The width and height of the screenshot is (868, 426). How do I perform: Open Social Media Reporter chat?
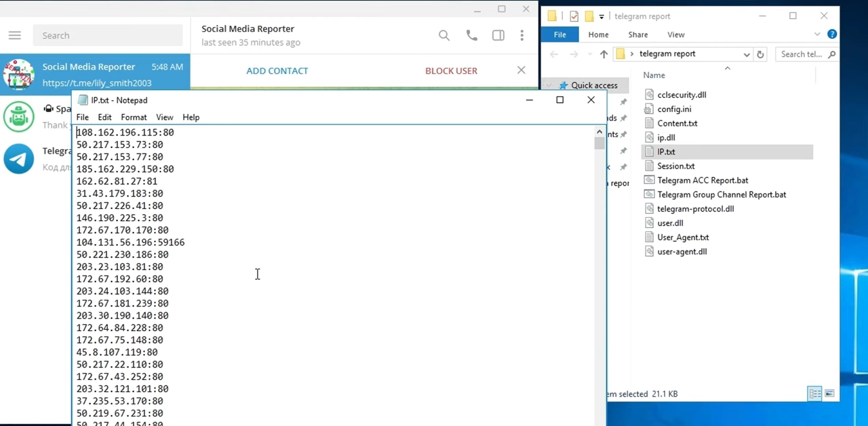click(95, 75)
